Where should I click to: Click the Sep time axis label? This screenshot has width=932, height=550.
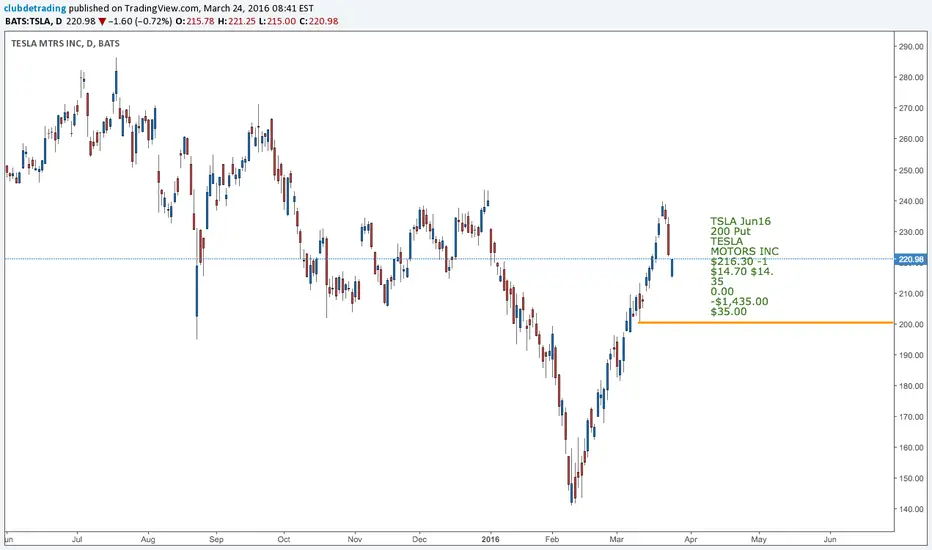coord(216,539)
